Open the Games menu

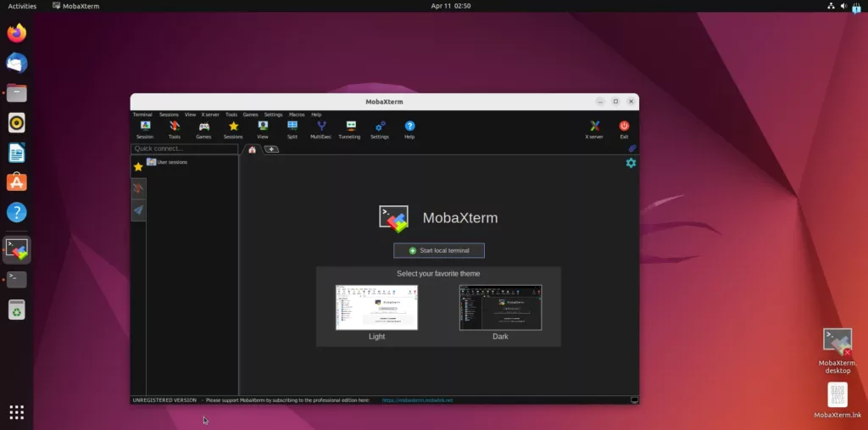click(251, 114)
